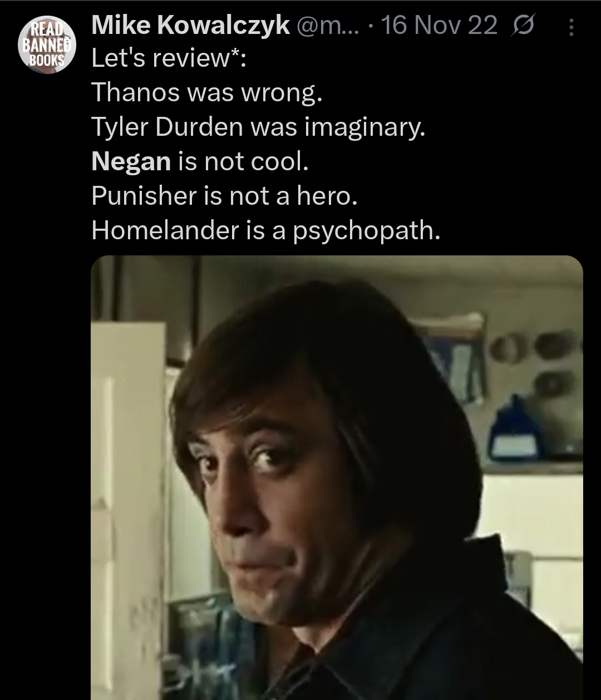Open the Read Banned Books profile avatar
This screenshot has width=601, height=700.
coord(46,44)
